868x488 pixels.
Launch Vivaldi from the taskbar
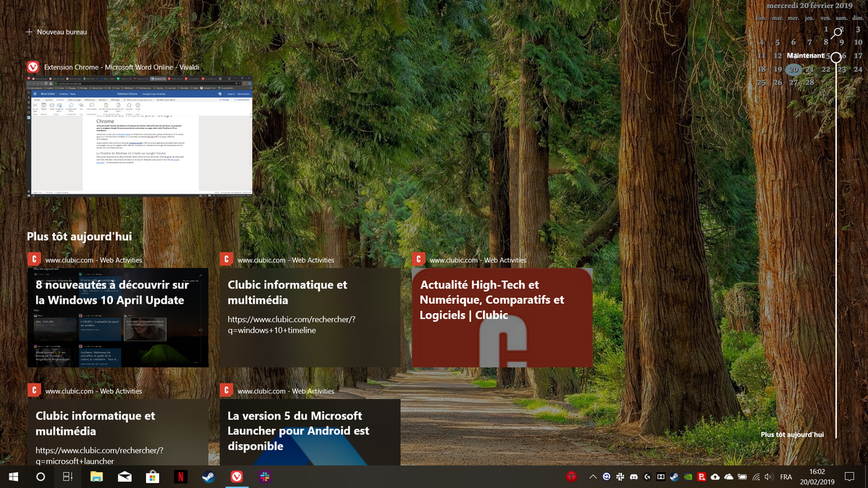236,477
